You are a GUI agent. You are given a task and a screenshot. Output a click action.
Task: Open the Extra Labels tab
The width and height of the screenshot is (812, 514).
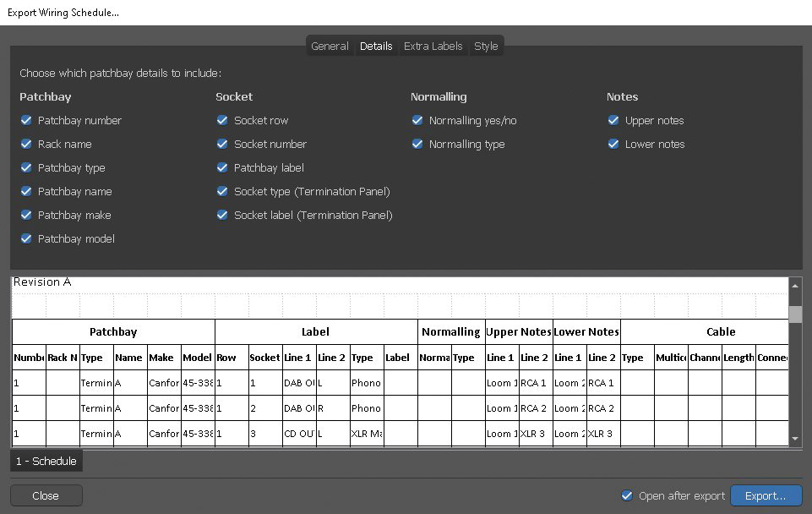pyautogui.click(x=433, y=46)
